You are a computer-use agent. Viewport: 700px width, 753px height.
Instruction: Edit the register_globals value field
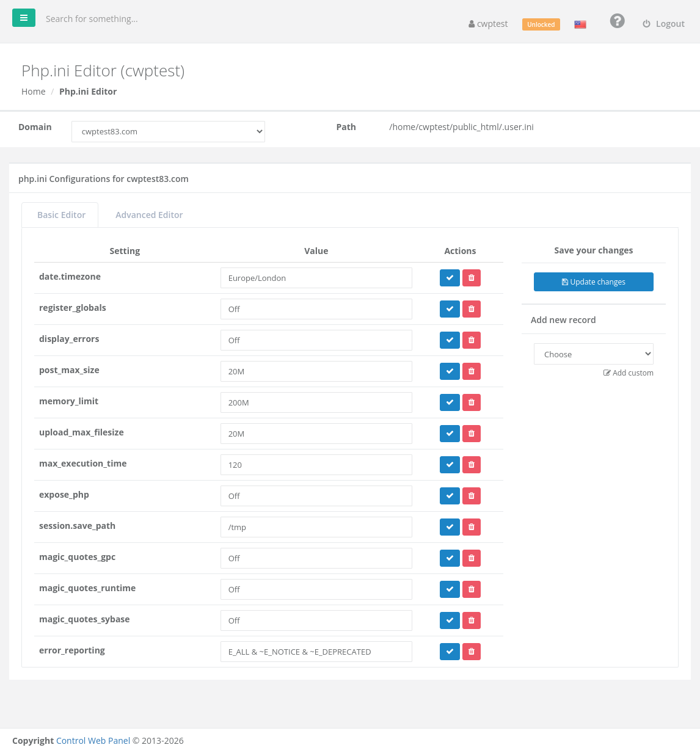(316, 309)
